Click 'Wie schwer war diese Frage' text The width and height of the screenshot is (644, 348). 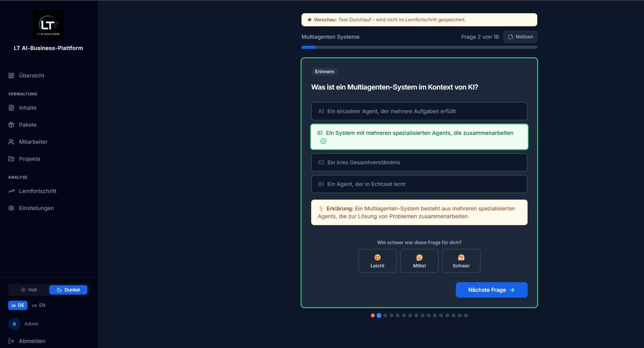419,243
